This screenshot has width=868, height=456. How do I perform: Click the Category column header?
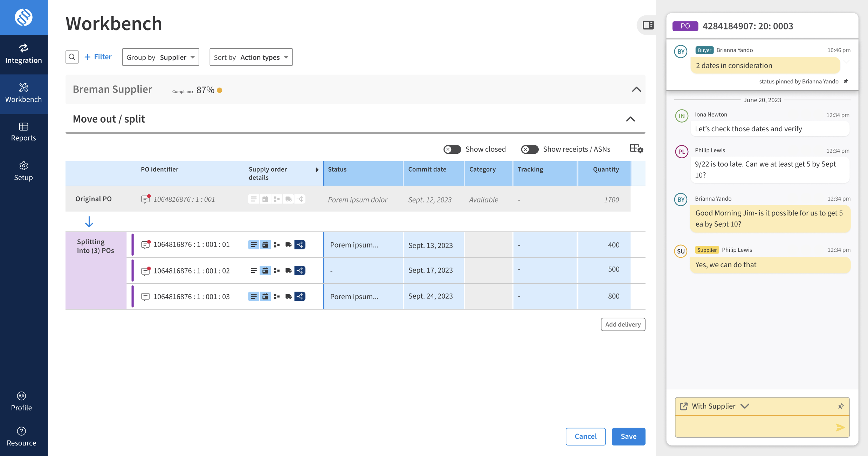pyautogui.click(x=489, y=173)
